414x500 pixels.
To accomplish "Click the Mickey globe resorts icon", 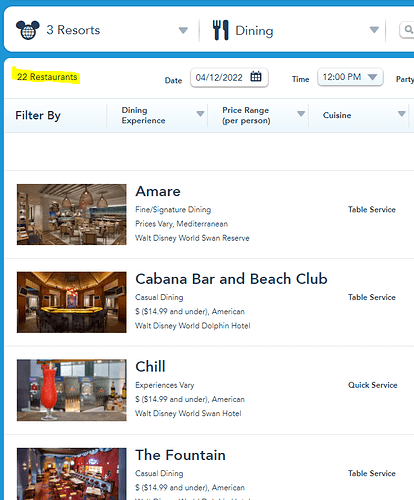I will (x=28, y=30).
